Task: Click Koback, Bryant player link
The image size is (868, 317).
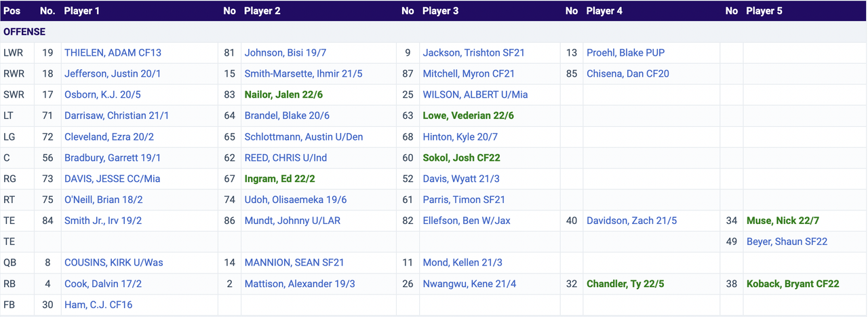Action: (x=793, y=284)
